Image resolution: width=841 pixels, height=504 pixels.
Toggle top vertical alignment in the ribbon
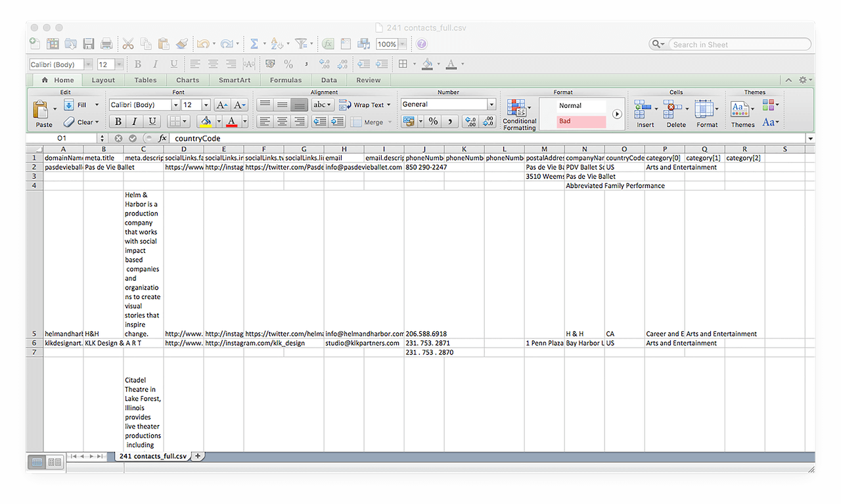(x=264, y=104)
